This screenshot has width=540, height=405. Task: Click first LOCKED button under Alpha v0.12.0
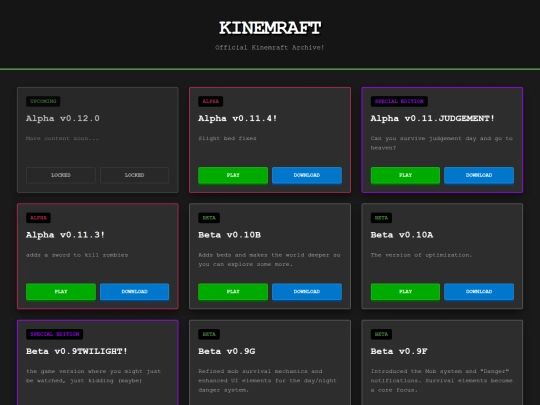[x=61, y=175]
